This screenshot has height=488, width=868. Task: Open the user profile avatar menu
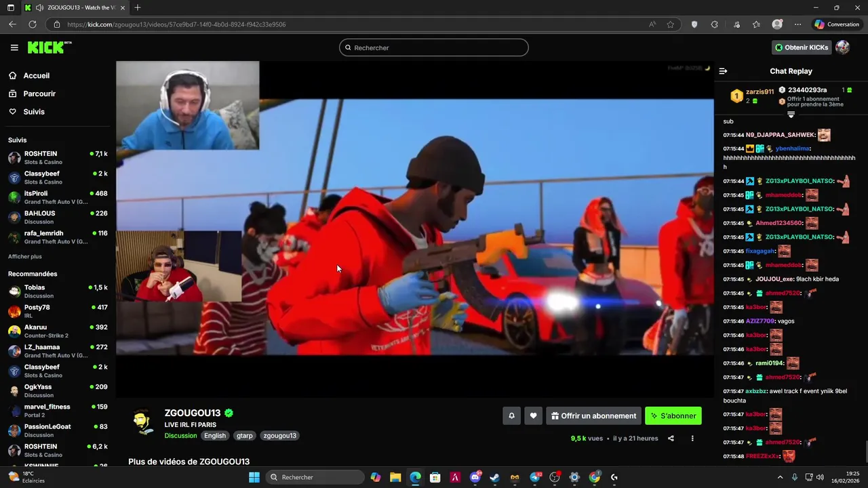(842, 47)
